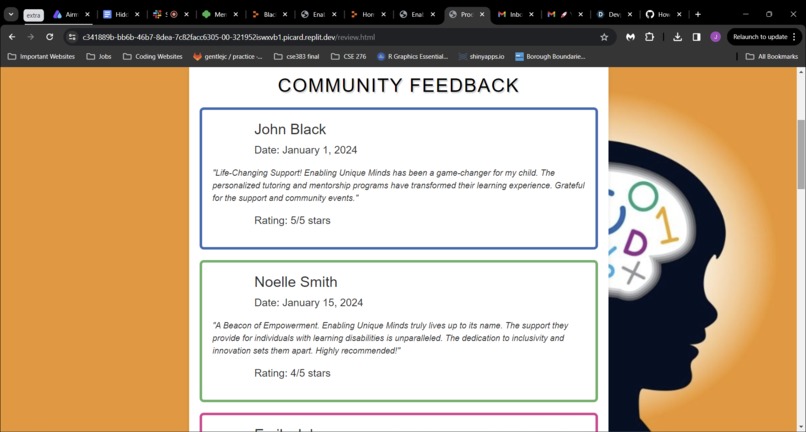Open the purple profile avatar
The image size is (806, 432).
click(715, 37)
